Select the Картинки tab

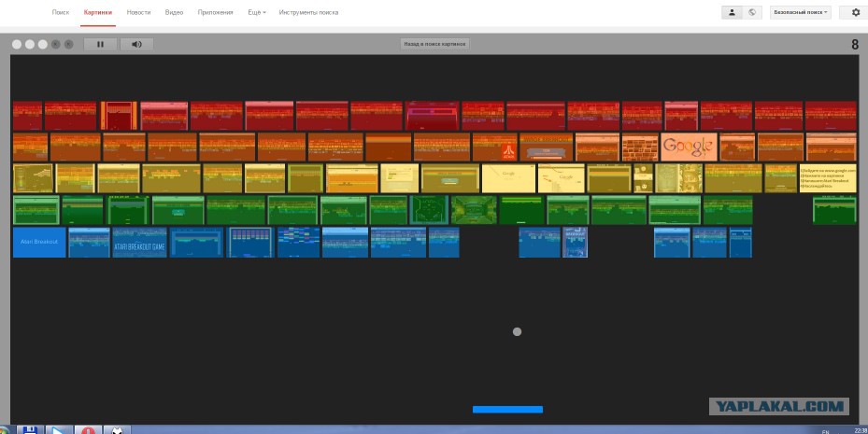[97, 12]
